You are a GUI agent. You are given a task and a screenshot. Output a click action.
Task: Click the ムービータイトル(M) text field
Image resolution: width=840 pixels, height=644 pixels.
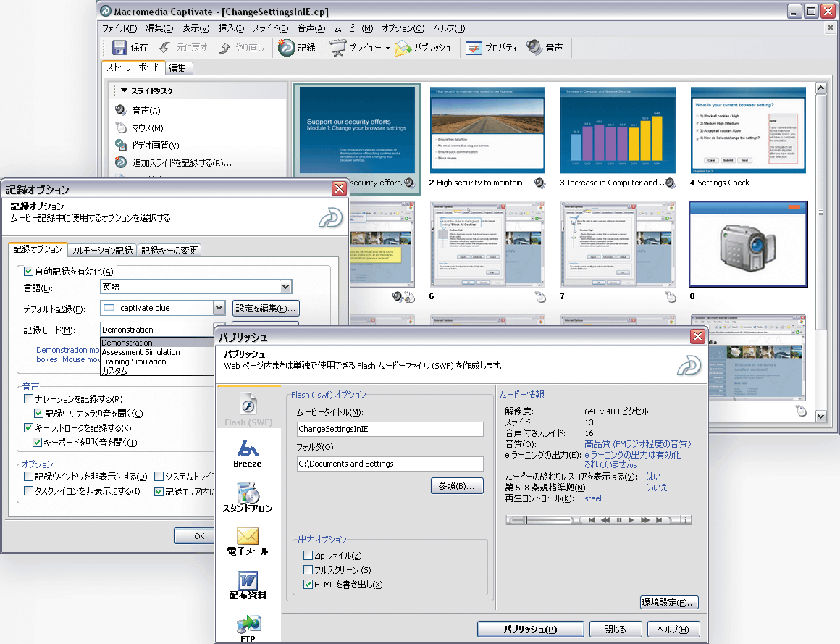pos(390,429)
